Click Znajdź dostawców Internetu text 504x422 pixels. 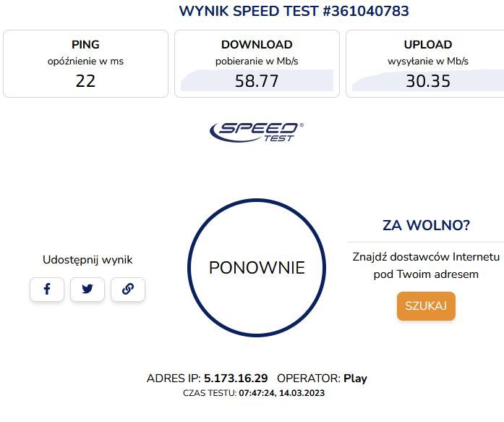click(426, 257)
